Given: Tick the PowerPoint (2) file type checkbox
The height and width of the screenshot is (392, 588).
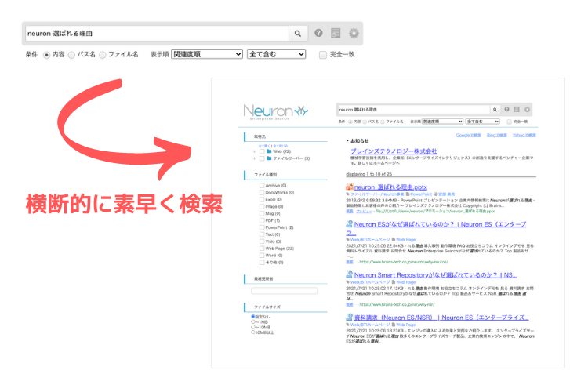Looking at the screenshot, I should 262,227.
